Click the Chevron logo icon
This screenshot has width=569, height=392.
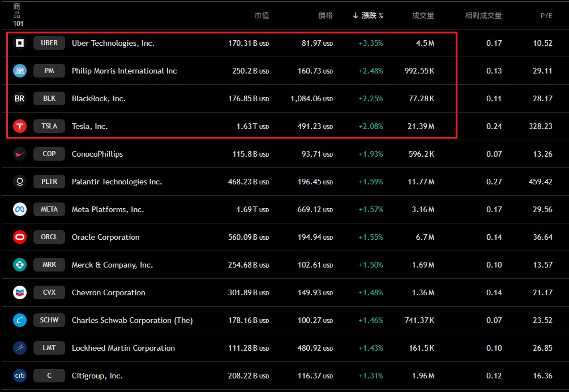coord(20,292)
